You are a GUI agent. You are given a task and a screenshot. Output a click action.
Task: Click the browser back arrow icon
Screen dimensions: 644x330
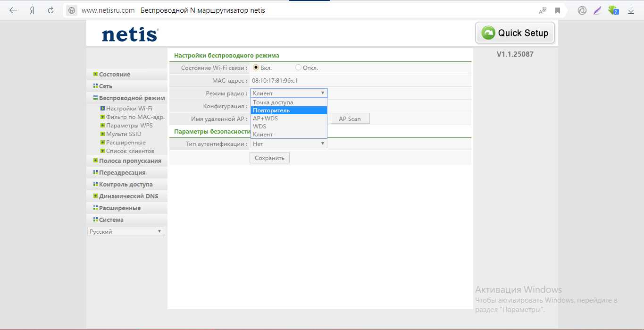(13, 10)
